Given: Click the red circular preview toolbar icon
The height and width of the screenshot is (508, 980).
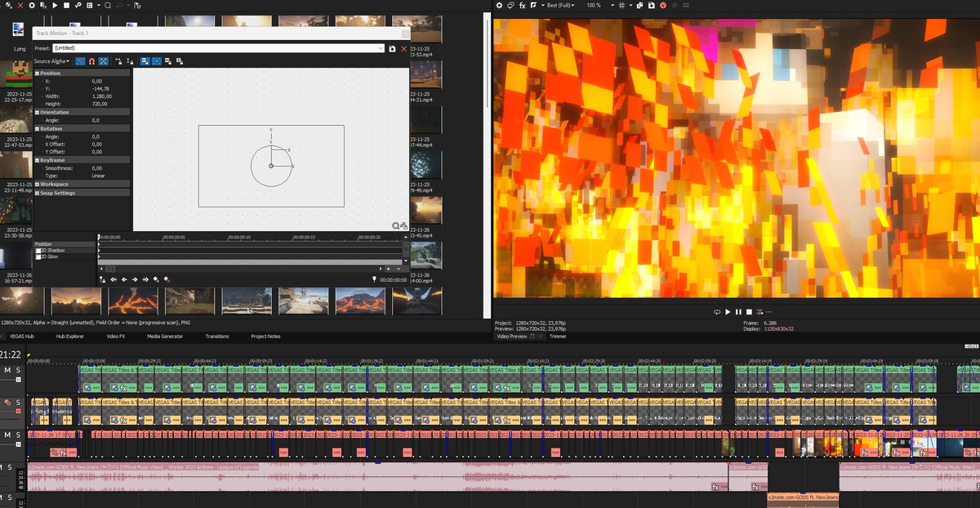Looking at the screenshot, I should (663, 5).
